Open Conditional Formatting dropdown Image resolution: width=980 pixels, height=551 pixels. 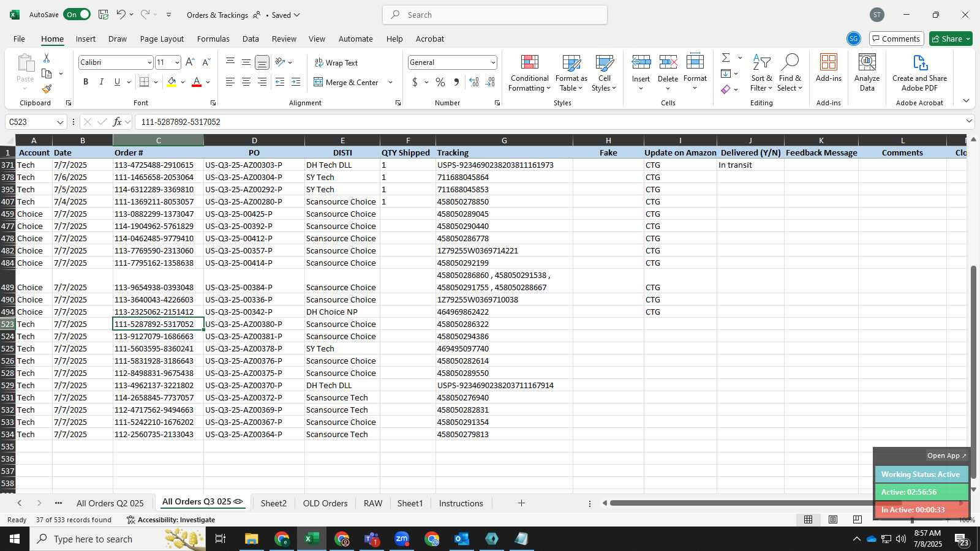point(529,72)
